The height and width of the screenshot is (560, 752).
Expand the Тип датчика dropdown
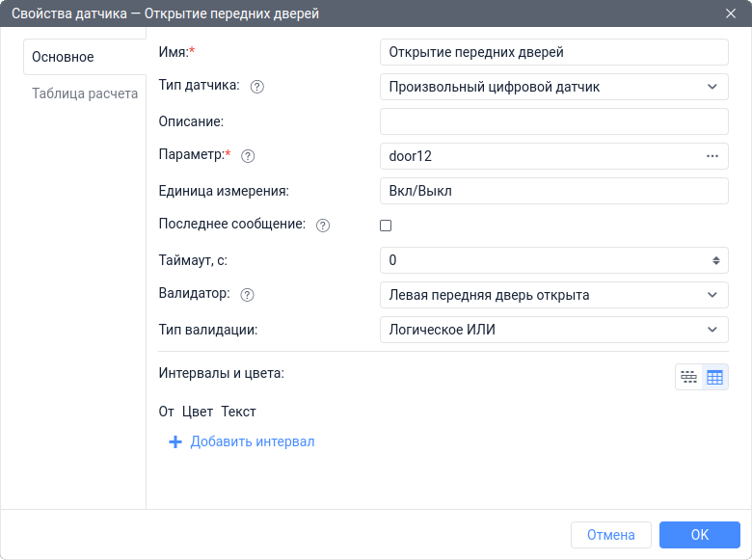pos(554,87)
